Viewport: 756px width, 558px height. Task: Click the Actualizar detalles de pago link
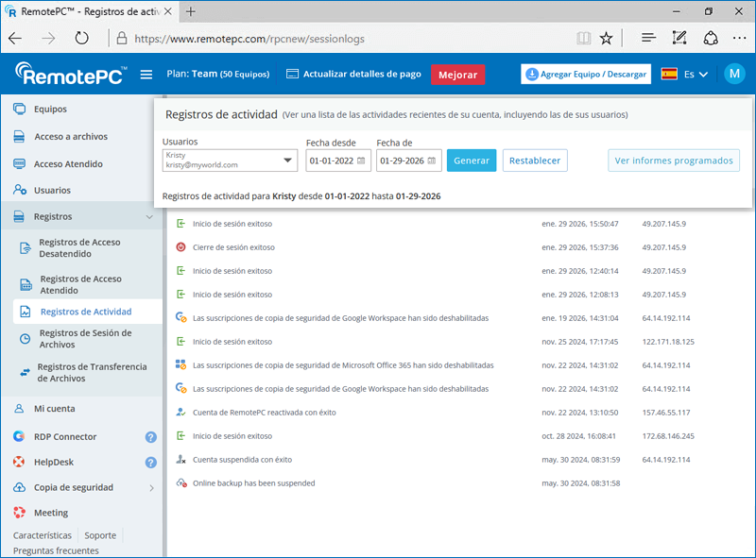(x=352, y=75)
